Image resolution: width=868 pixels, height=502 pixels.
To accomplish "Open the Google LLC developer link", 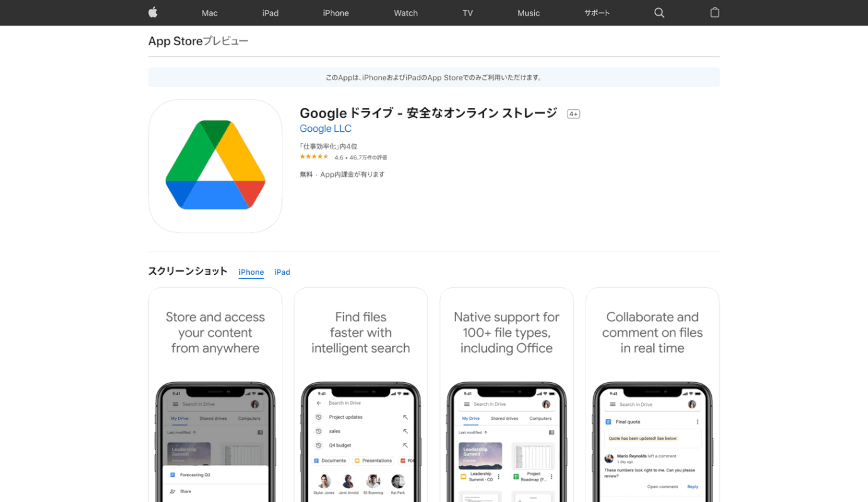I will click(325, 128).
